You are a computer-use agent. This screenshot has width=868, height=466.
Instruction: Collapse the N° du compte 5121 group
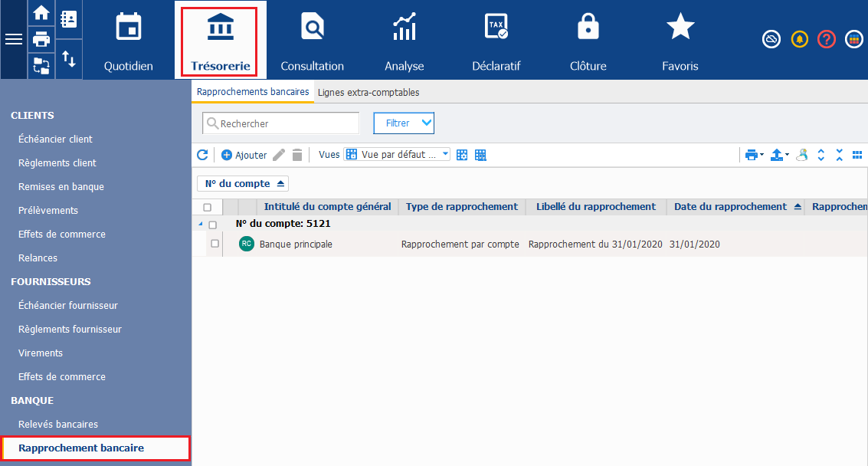click(201, 224)
